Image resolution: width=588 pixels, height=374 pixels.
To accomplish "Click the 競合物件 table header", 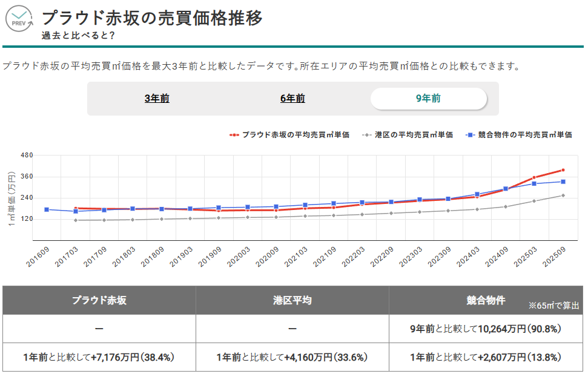I will [486, 300].
